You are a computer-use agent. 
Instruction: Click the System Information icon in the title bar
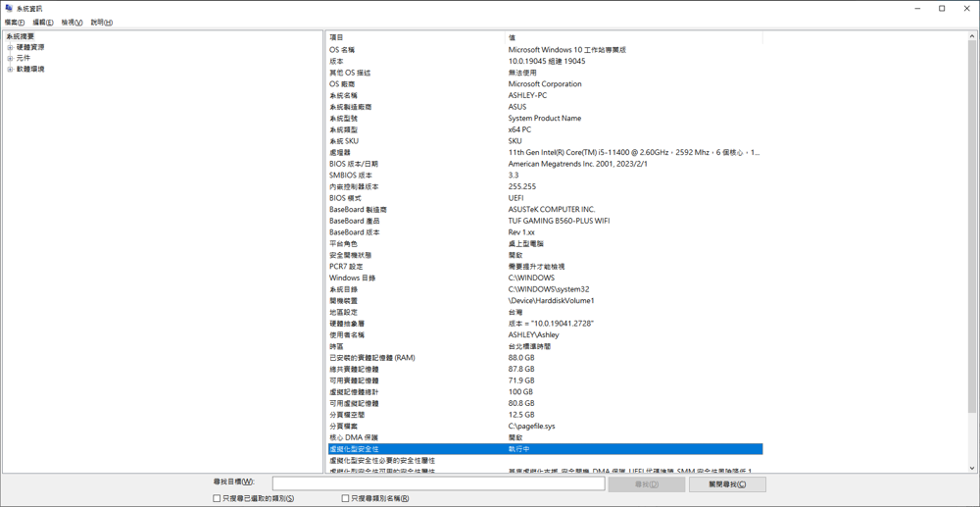point(9,8)
